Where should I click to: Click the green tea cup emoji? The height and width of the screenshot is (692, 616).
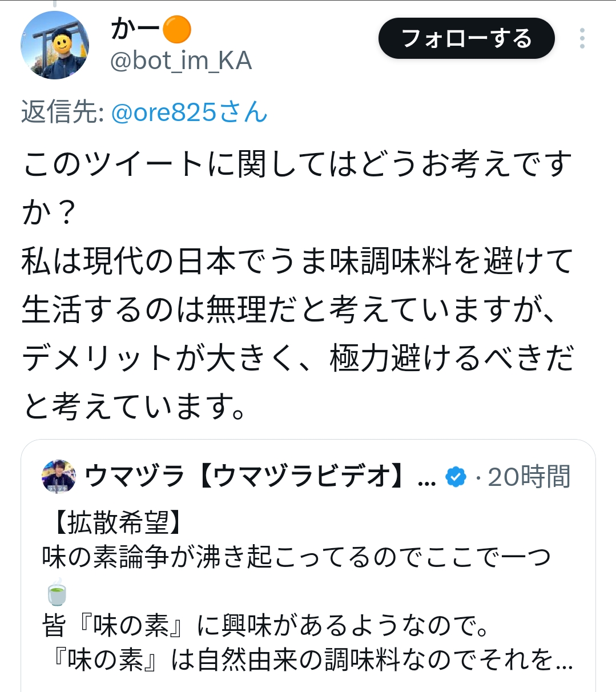click(x=56, y=592)
